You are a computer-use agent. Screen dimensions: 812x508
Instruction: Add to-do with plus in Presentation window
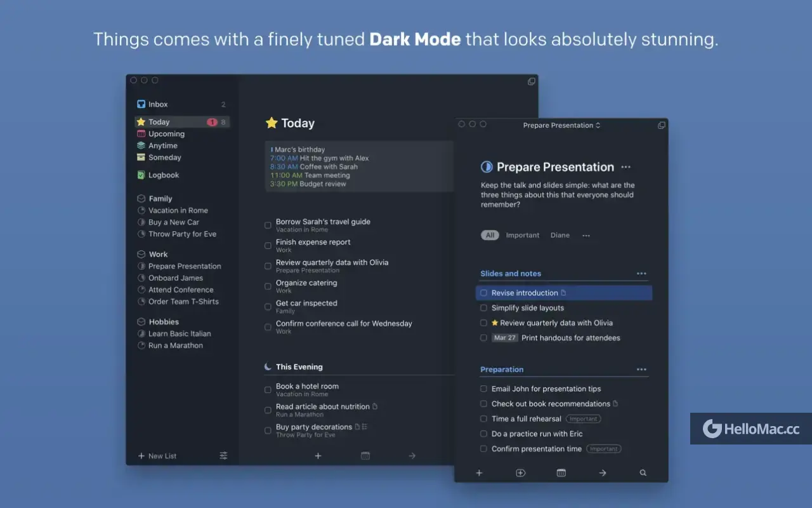480,473
